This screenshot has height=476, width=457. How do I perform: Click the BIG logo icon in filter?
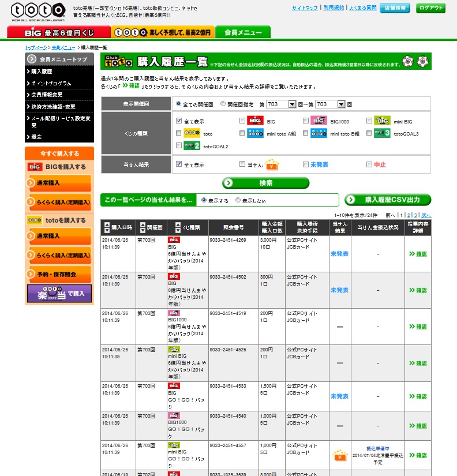pyautogui.click(x=255, y=121)
